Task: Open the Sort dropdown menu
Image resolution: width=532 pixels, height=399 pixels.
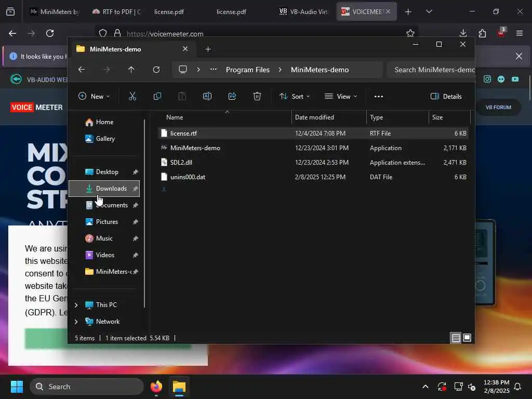Action: (x=295, y=96)
